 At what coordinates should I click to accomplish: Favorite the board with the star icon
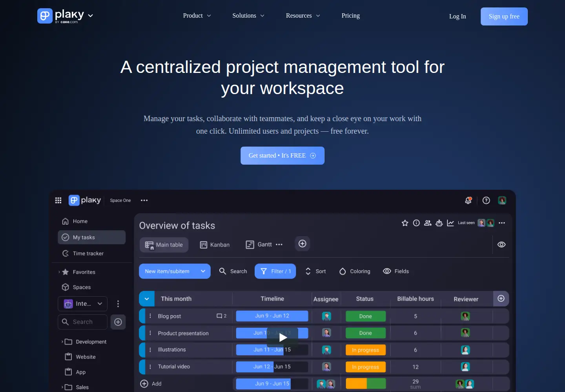tap(405, 223)
